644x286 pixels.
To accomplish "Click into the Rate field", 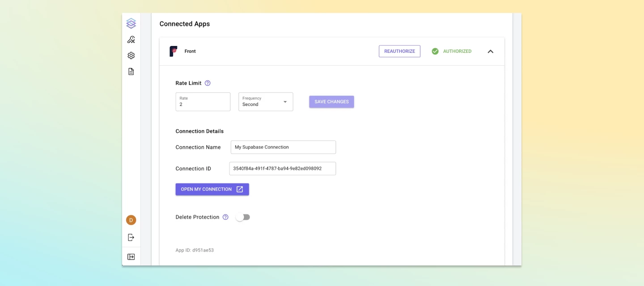I will click(203, 102).
